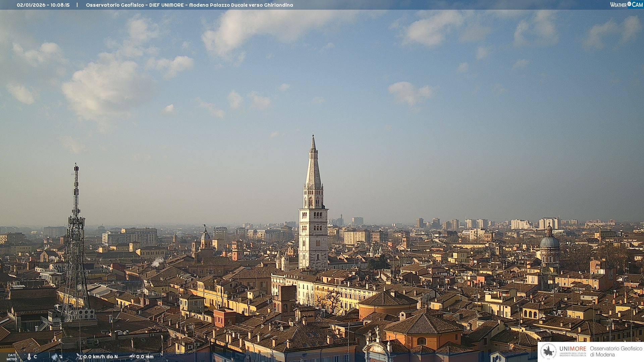Click the 0.0 km/h da N wind reading
This screenshot has height=362, width=644.
pyautogui.click(x=101, y=357)
